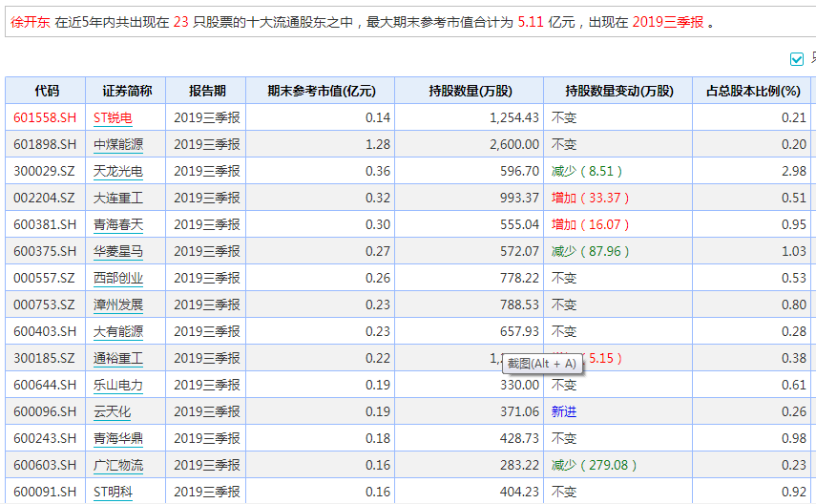Select stock code 000557.SZ
The width and height of the screenshot is (816, 504).
[x=44, y=278]
